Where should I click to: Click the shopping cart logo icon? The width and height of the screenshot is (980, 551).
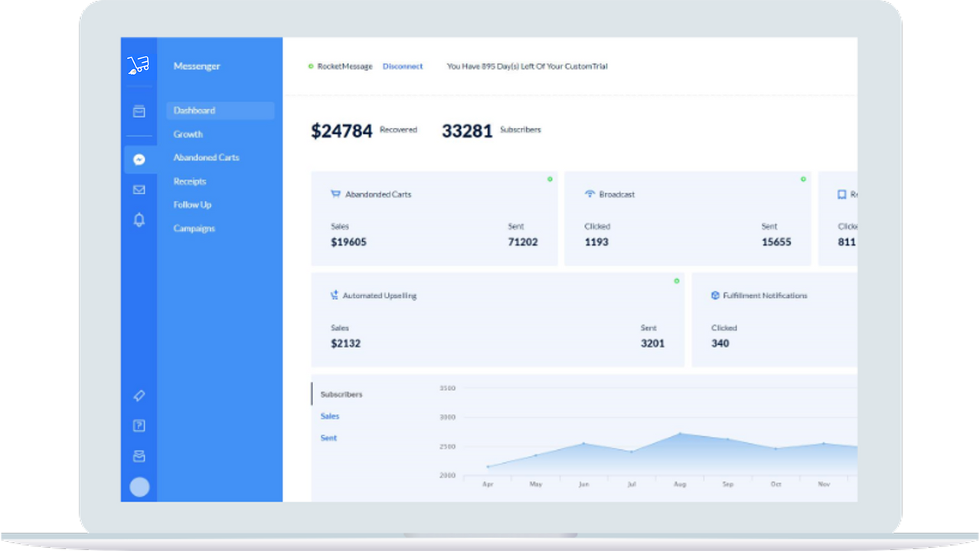click(x=139, y=65)
